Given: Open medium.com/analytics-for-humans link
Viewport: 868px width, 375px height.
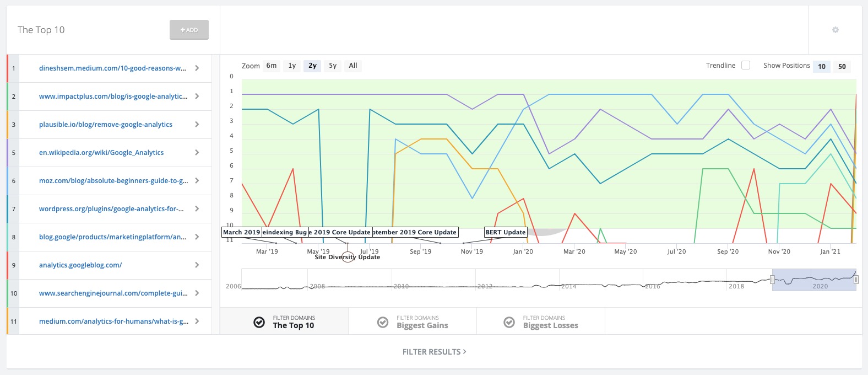Looking at the screenshot, I should 113,322.
